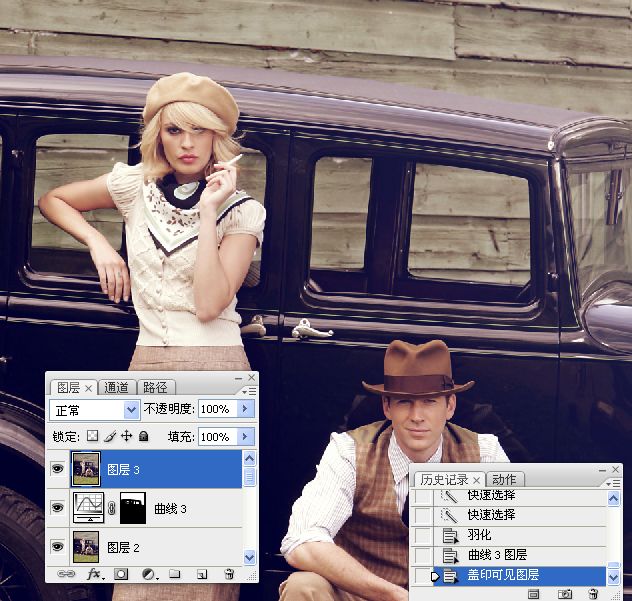This screenshot has height=601, width=632.
Task: Add a layer mask with the mask icon
Action: click(x=121, y=574)
